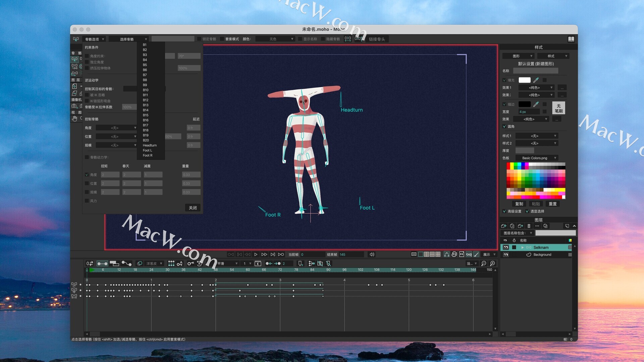
Task: Open the 样式1 dropdown
Action: 536,136
